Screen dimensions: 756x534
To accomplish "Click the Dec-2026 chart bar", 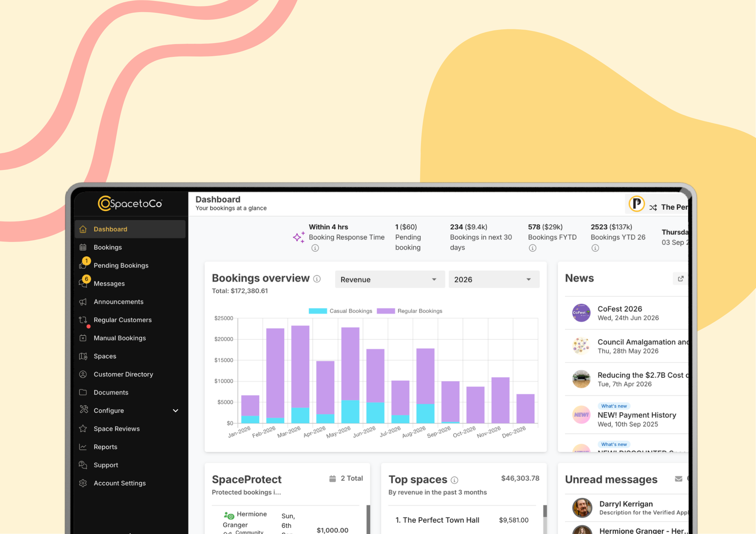I will pyautogui.click(x=525, y=408).
